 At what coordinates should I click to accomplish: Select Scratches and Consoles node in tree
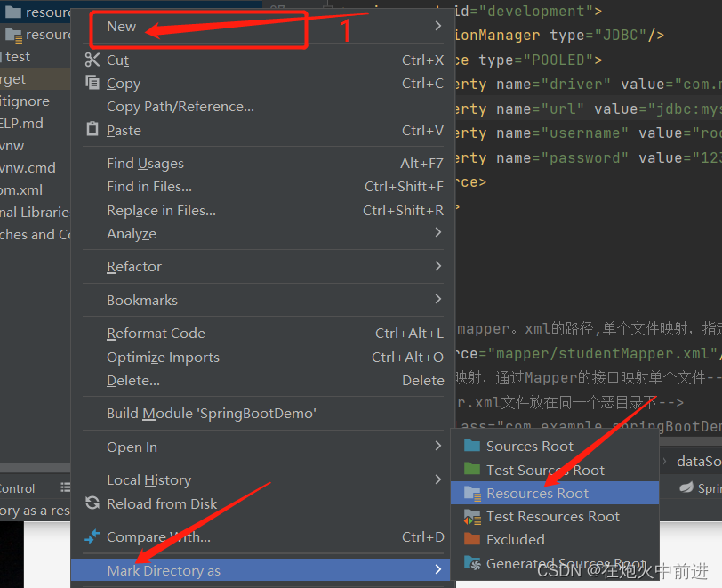35,234
